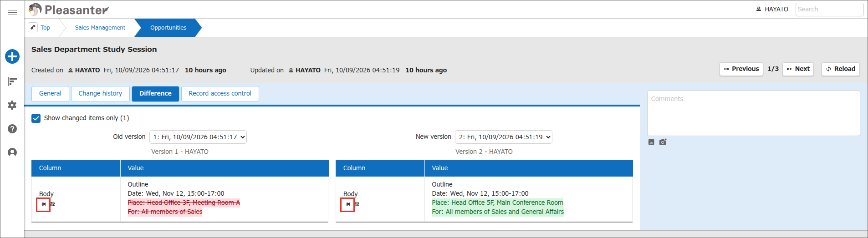Screen dimensions: 868x238
Task: Click the camera capture icon below Comments
Action: [x=663, y=142]
